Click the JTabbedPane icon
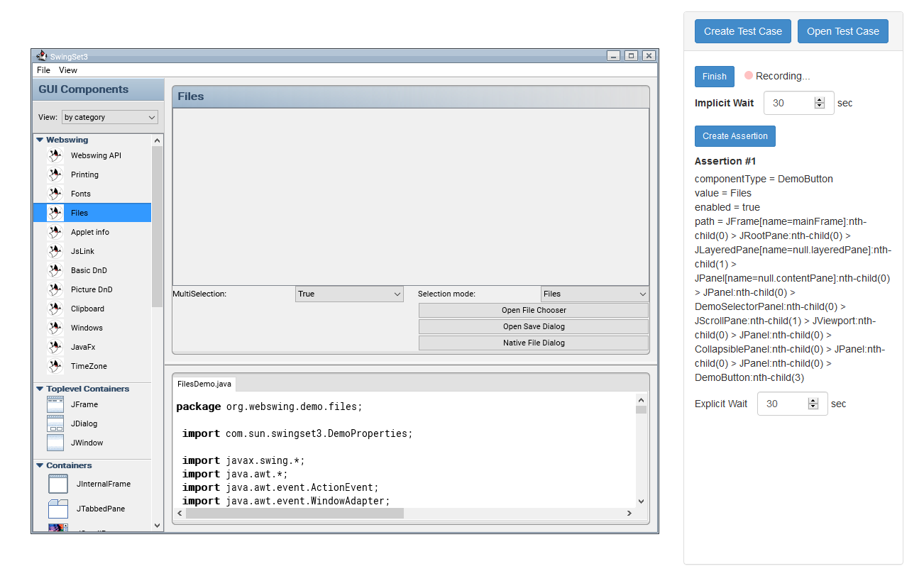Viewport: 924px width, 576px height. tap(58, 509)
